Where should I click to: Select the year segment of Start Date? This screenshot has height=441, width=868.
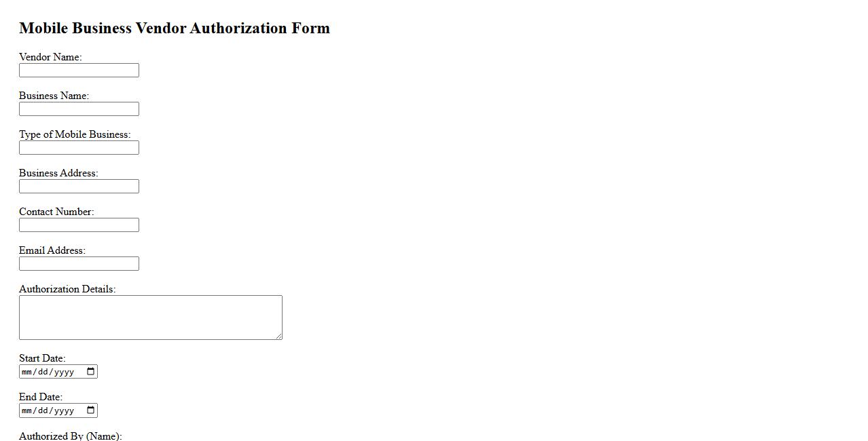(x=64, y=372)
